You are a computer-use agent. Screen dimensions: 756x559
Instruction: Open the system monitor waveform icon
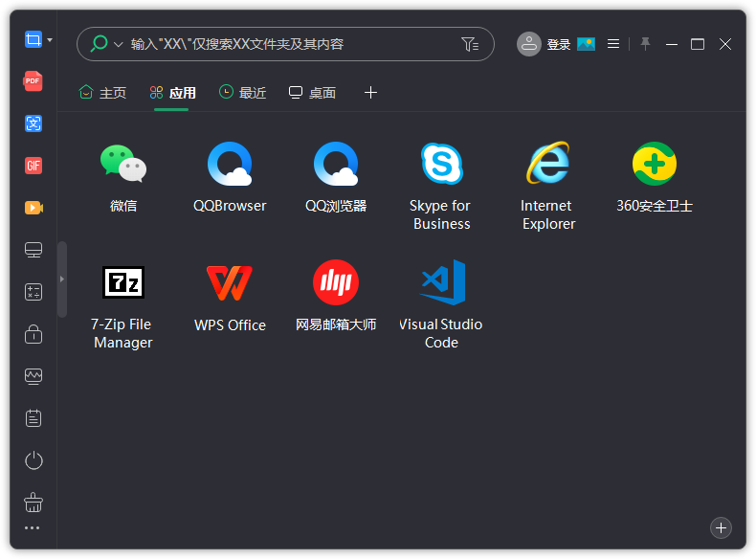[x=33, y=376]
